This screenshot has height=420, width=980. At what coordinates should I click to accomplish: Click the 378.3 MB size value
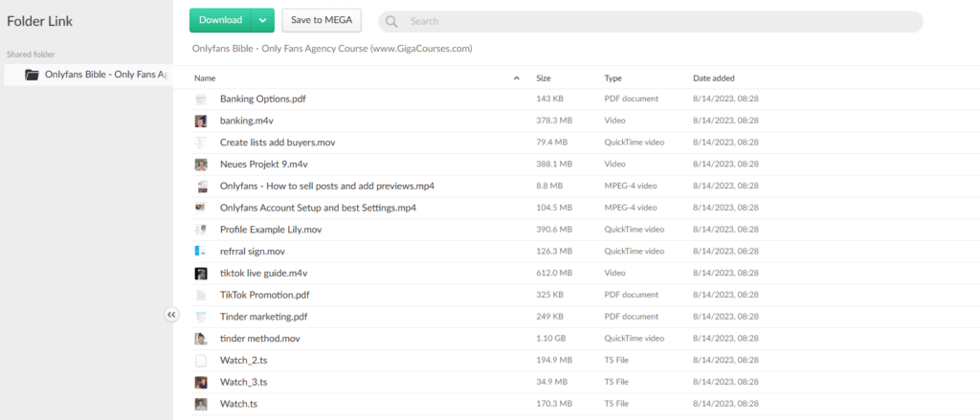click(x=554, y=121)
